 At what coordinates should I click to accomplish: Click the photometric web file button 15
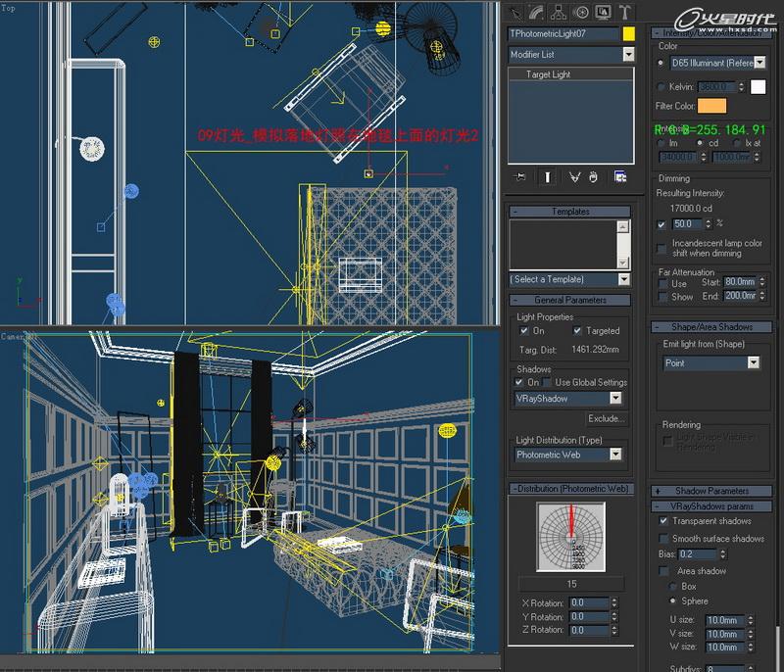tap(570, 584)
